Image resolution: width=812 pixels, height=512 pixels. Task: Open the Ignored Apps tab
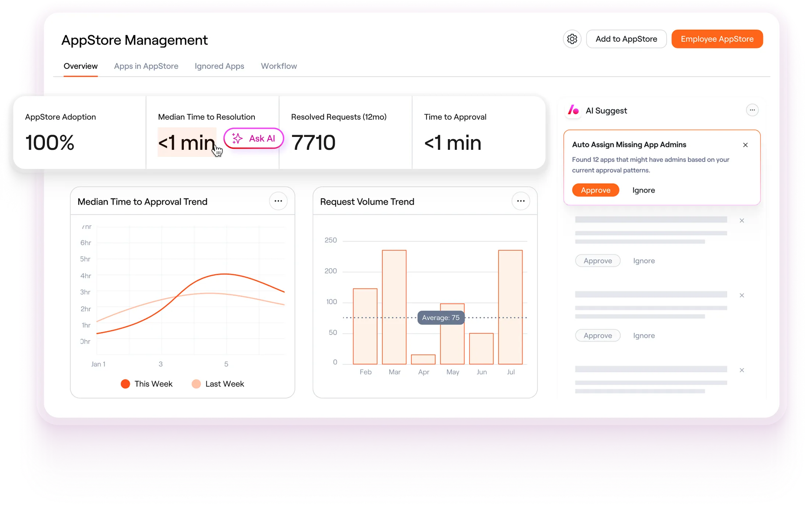[x=219, y=66]
